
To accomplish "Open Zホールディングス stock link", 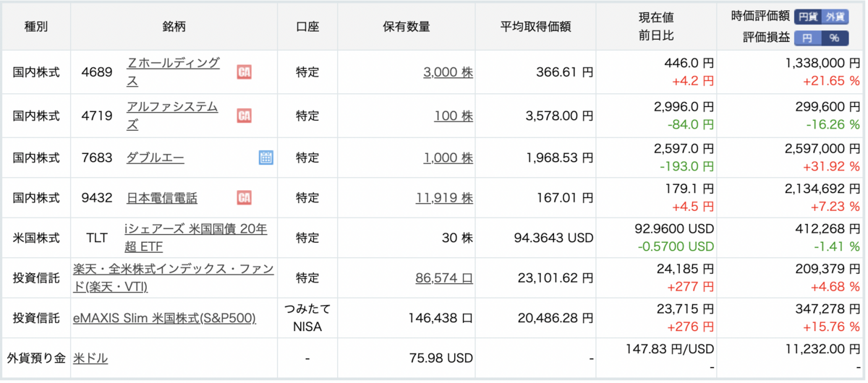I will click(x=173, y=72).
